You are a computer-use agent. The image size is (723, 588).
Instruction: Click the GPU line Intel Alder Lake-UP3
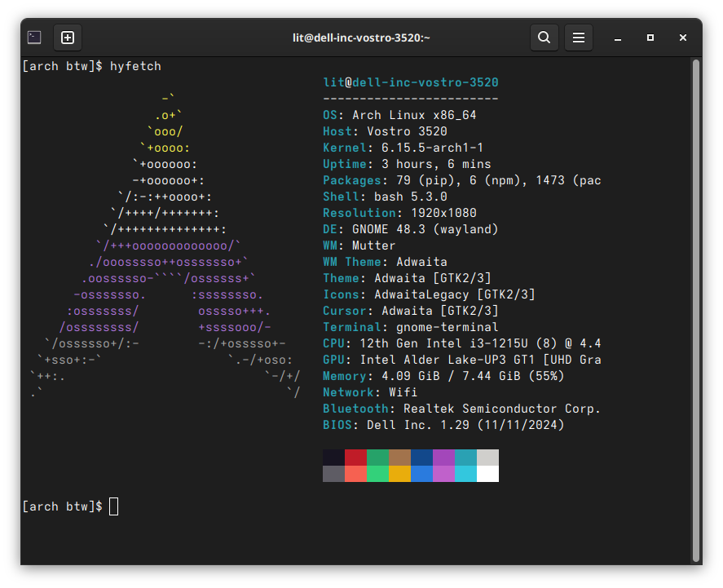pos(462,360)
